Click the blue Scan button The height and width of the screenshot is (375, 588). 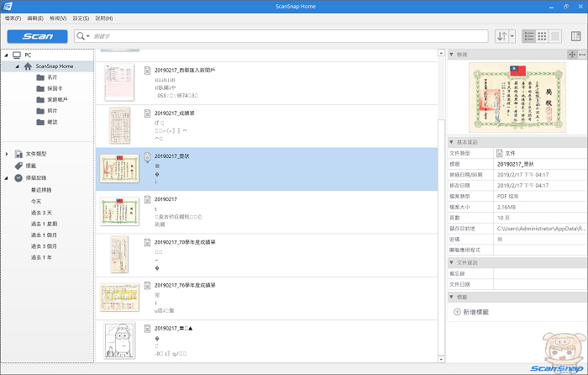(37, 36)
